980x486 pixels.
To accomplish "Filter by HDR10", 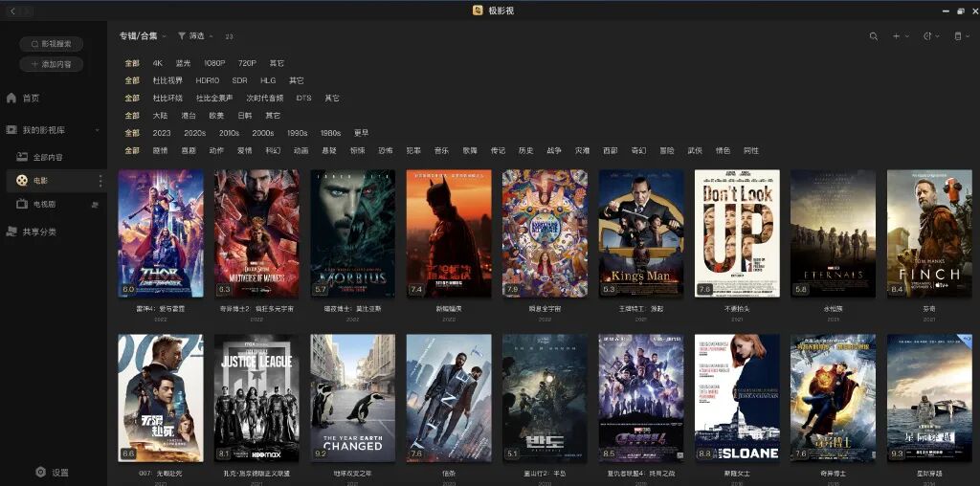I will point(208,80).
